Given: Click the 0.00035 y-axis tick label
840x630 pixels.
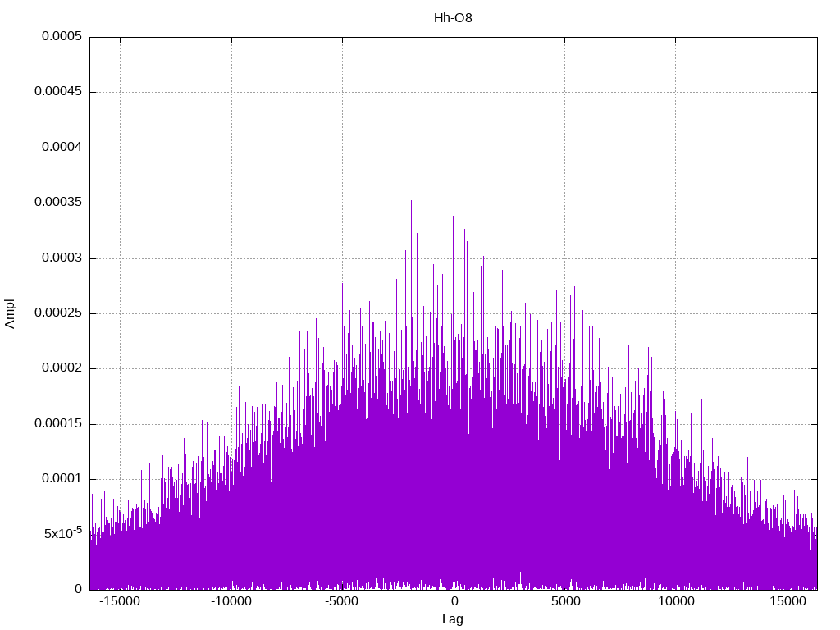Looking at the screenshot, I should pyautogui.click(x=58, y=203).
